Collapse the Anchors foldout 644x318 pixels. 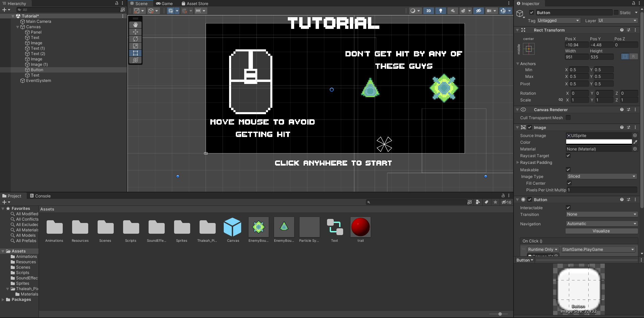click(518, 64)
